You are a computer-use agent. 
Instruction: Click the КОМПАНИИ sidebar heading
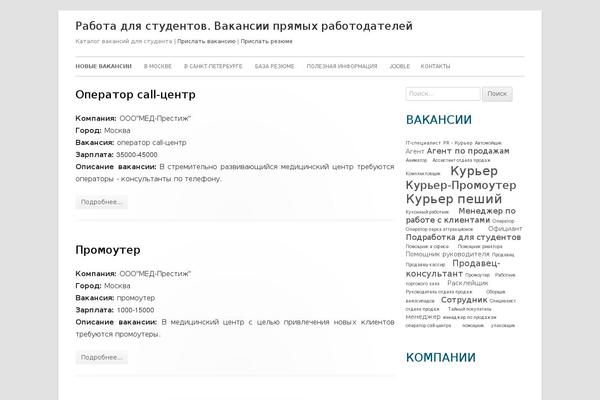click(x=440, y=358)
